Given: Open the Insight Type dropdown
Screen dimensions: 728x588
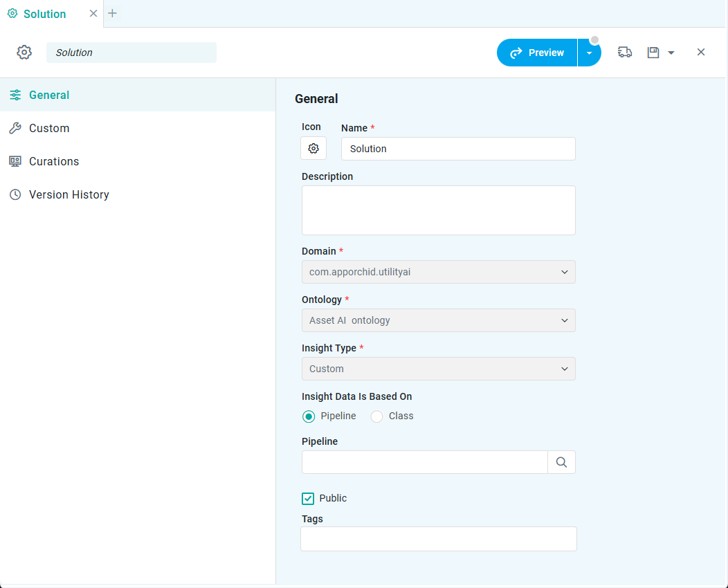Looking at the screenshot, I should (438, 369).
